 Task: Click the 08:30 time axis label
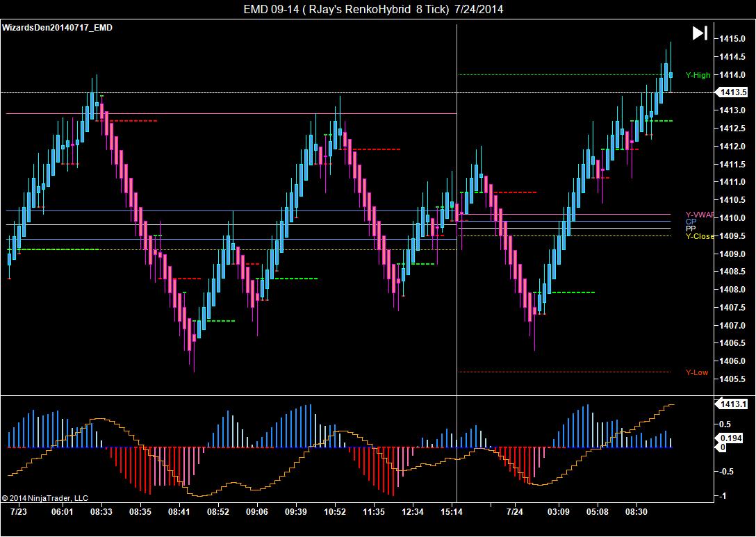636,512
